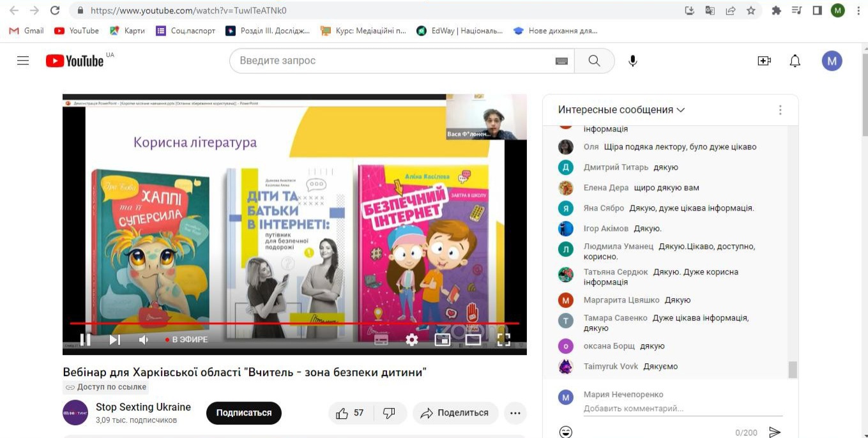Click the Share button

[454, 413]
